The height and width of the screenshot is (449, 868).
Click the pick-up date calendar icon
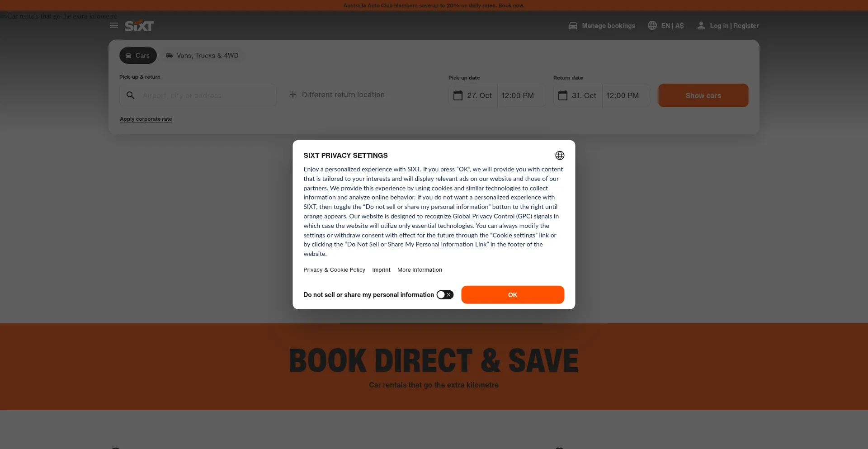pyautogui.click(x=458, y=95)
